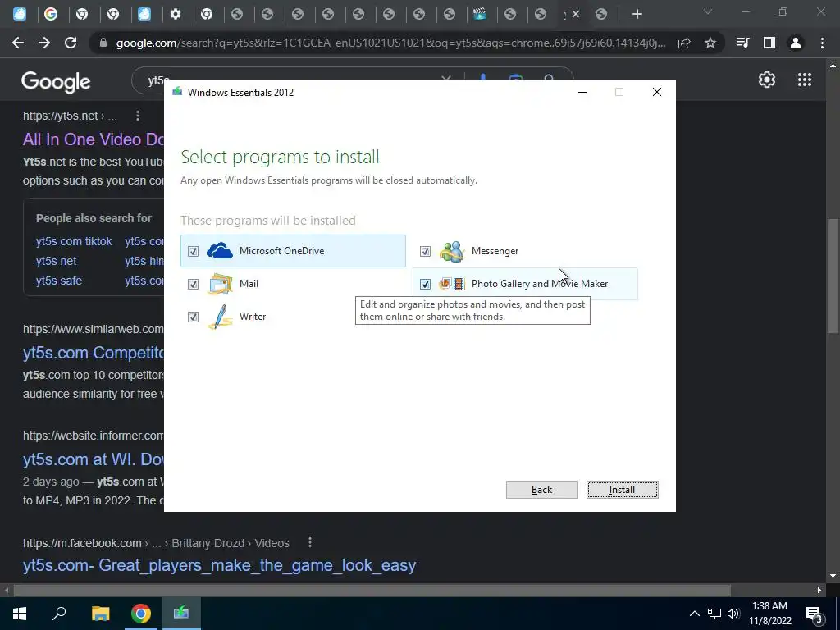The image size is (840, 630).
Task: Go back in Chrome browser
Action: [18, 43]
